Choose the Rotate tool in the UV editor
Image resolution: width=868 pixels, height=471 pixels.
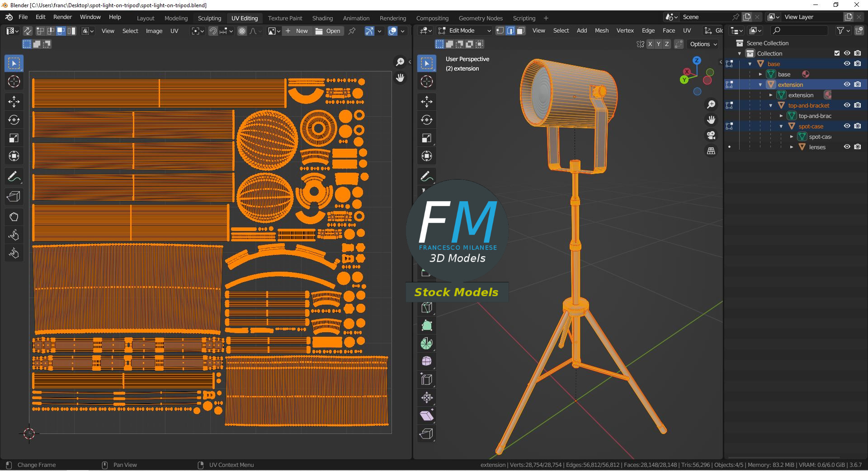[14, 120]
